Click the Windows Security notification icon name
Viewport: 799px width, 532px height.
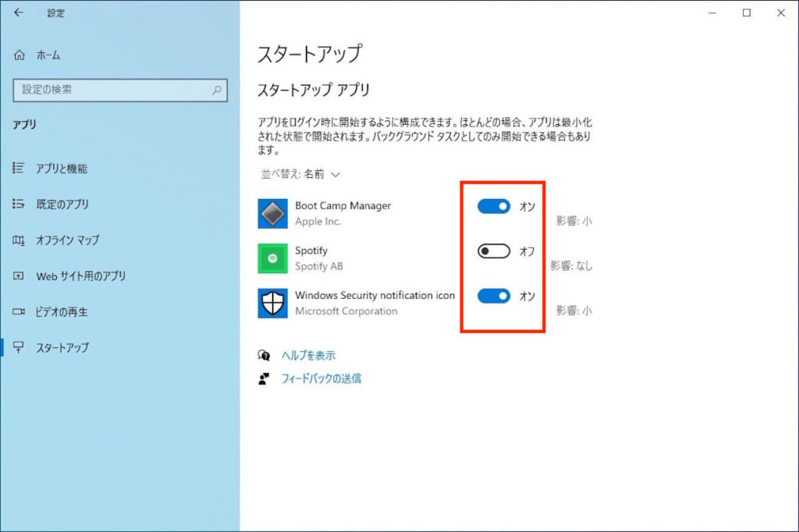tap(375, 296)
